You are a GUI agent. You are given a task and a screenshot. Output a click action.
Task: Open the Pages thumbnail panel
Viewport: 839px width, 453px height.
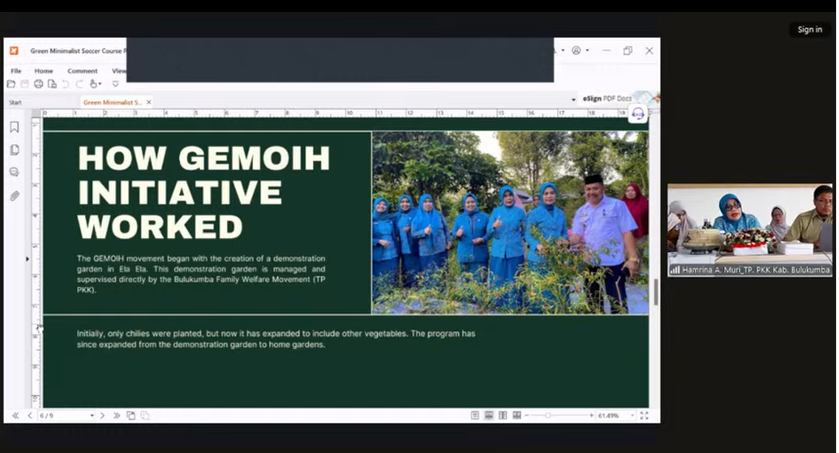pos(14,150)
